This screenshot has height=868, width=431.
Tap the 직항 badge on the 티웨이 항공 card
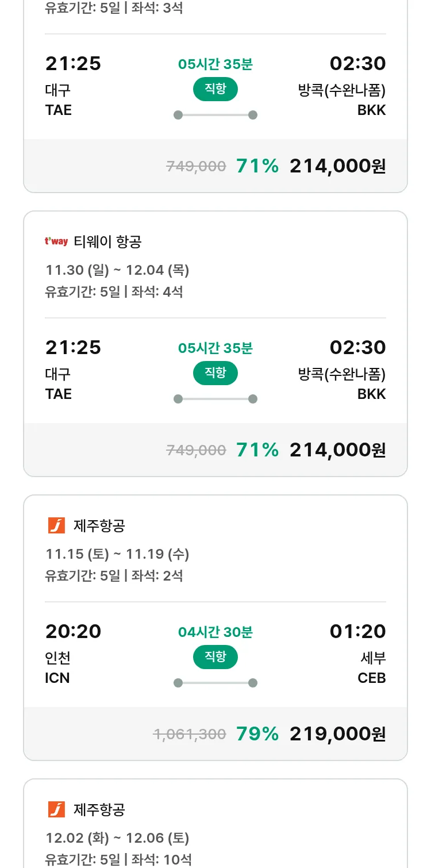pyautogui.click(x=215, y=373)
